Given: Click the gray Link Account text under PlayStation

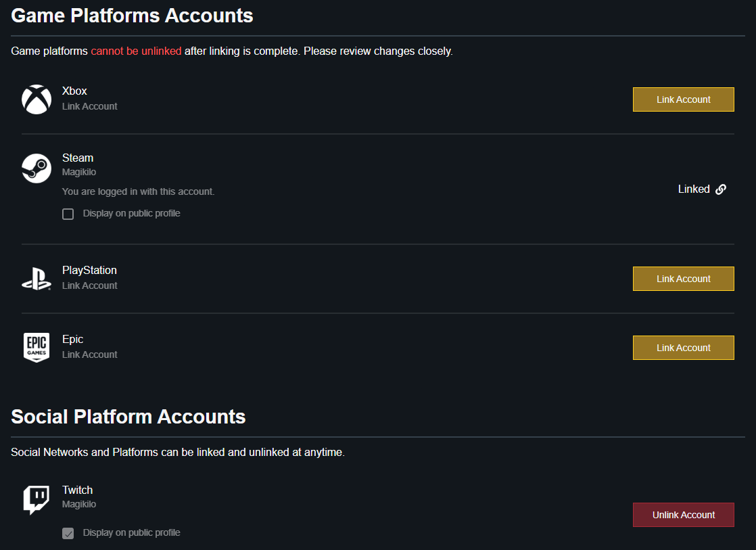Looking at the screenshot, I should coord(90,285).
